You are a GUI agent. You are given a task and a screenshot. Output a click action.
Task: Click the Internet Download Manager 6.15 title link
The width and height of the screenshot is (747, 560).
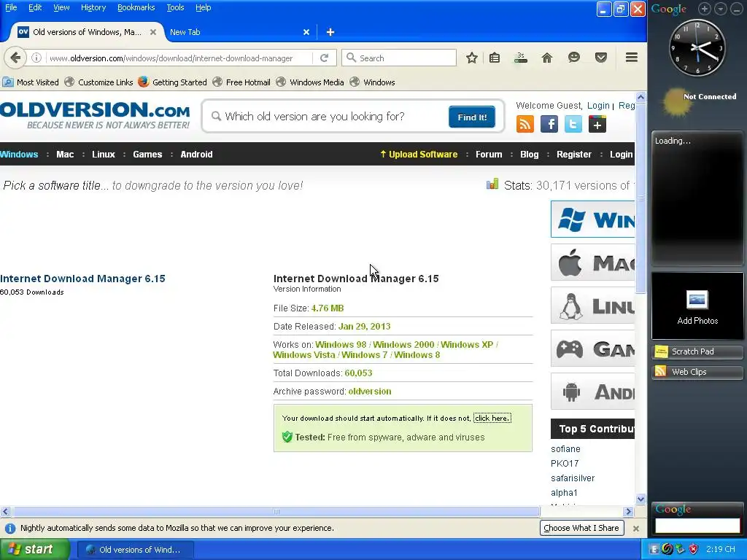coord(82,279)
